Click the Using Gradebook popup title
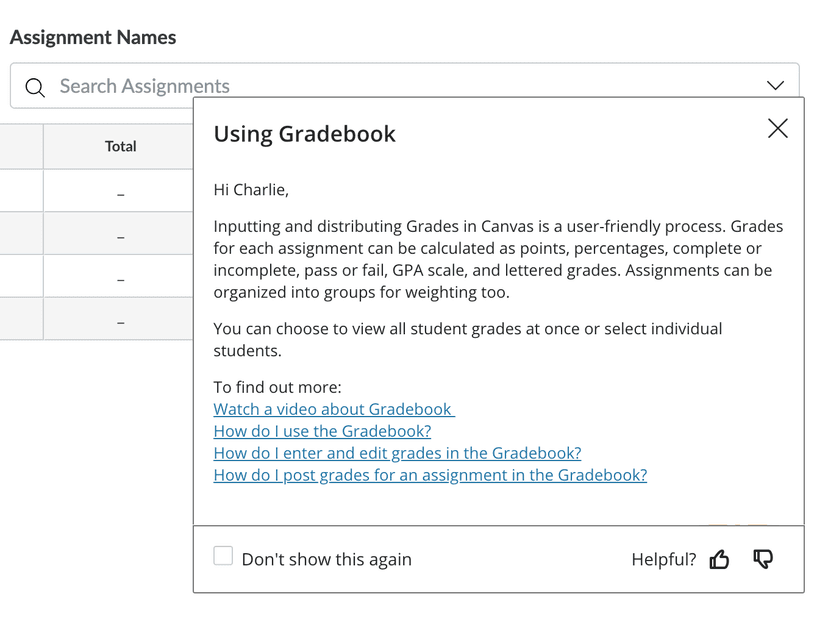 click(305, 134)
